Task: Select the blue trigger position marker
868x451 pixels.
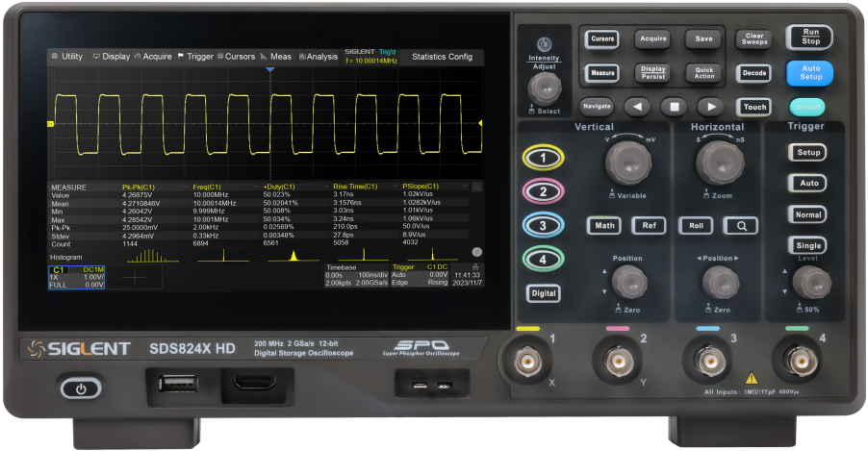Action: click(x=270, y=70)
